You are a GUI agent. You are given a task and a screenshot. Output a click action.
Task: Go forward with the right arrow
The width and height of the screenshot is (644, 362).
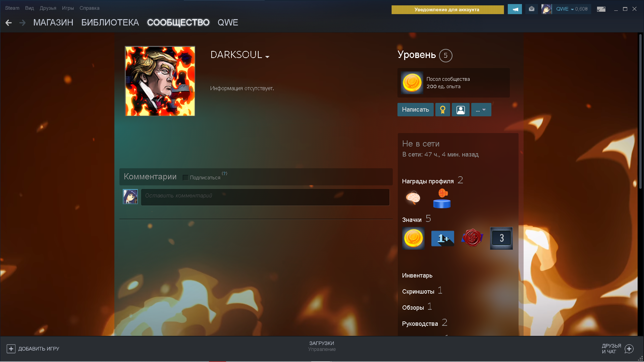tap(22, 23)
